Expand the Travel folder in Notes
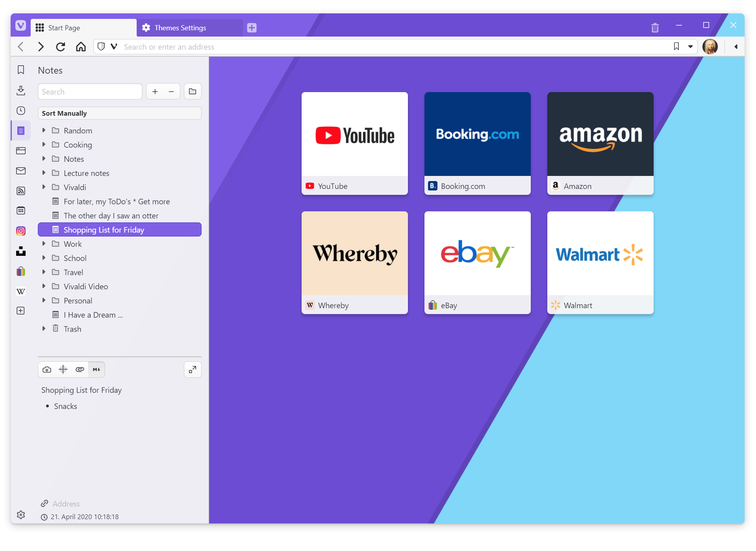 (x=44, y=272)
